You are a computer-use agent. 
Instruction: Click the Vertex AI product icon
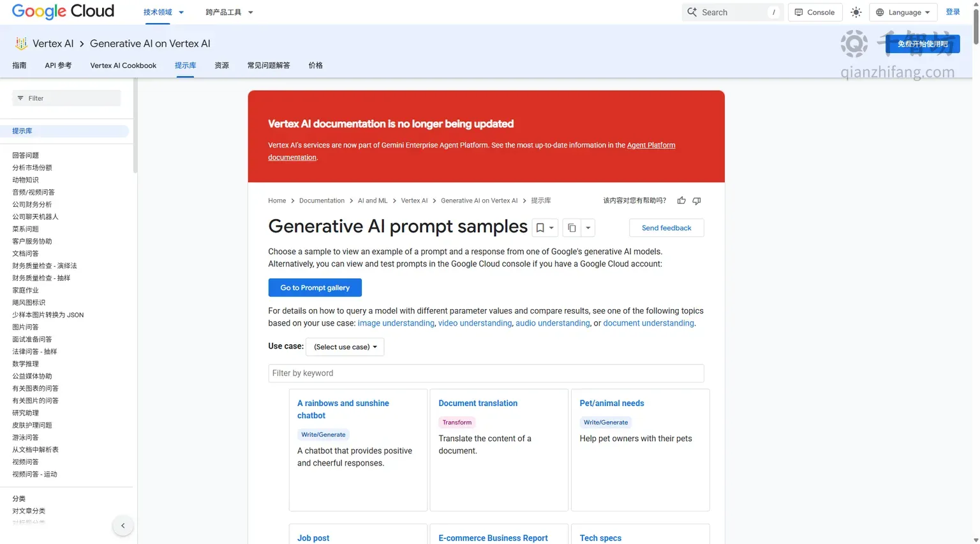point(21,43)
